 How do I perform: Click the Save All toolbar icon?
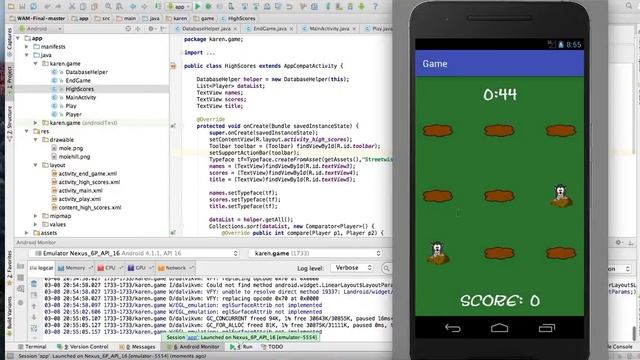(22, 6)
